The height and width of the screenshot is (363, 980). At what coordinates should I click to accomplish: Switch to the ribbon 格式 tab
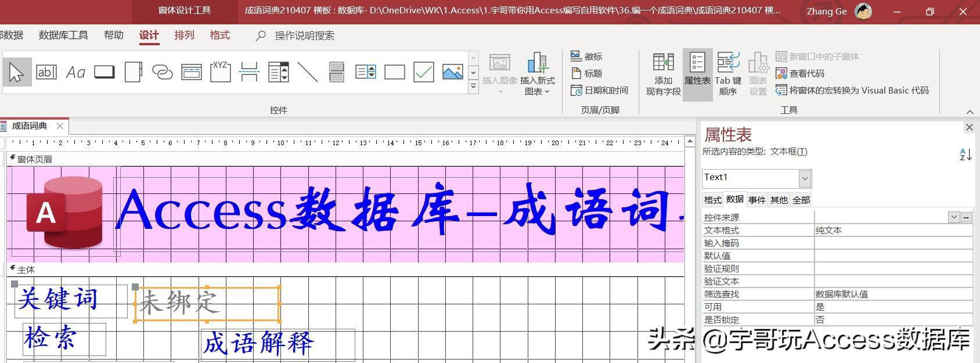click(219, 35)
